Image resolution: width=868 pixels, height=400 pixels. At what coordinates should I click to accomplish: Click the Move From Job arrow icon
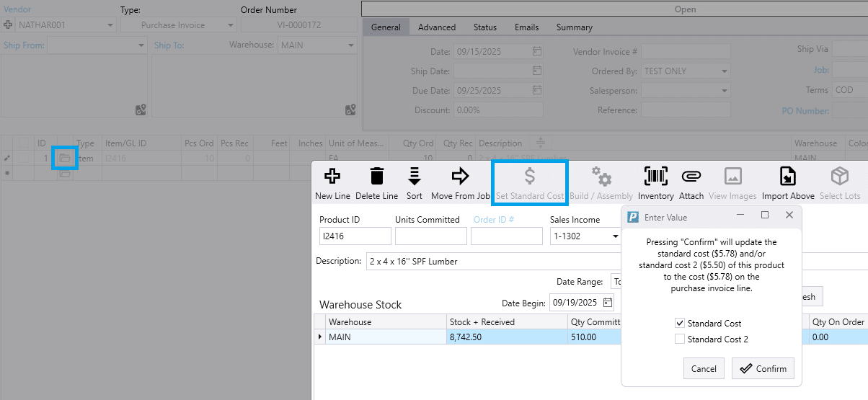pyautogui.click(x=460, y=177)
